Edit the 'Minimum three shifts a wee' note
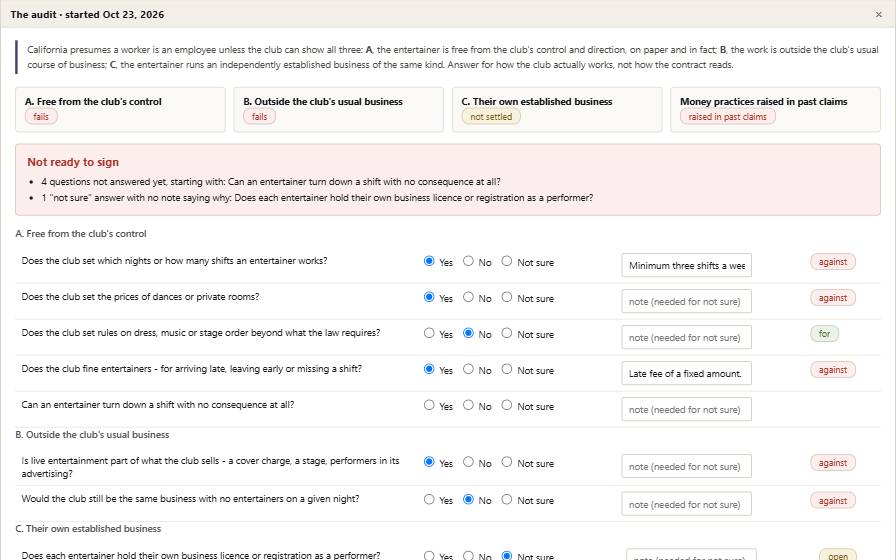The height and width of the screenshot is (560, 896). click(x=686, y=265)
